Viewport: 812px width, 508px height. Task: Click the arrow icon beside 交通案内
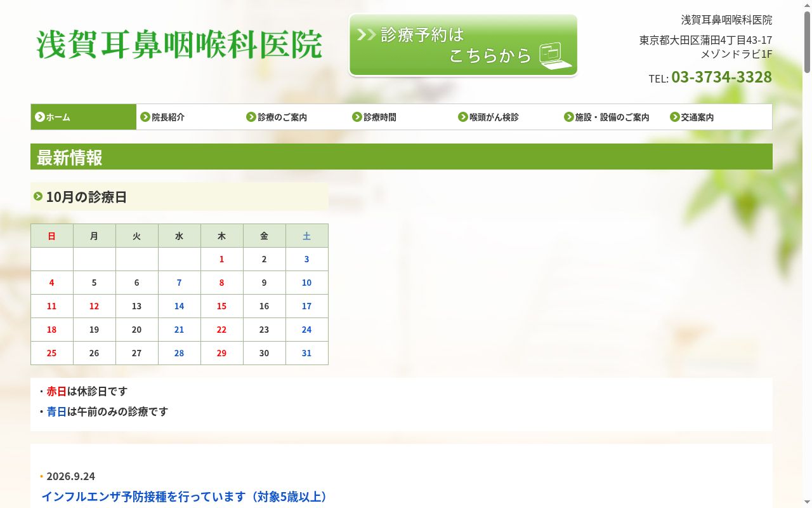675,117
